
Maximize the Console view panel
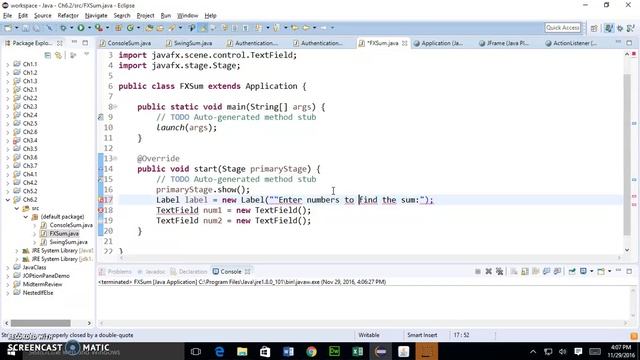tap(629, 271)
